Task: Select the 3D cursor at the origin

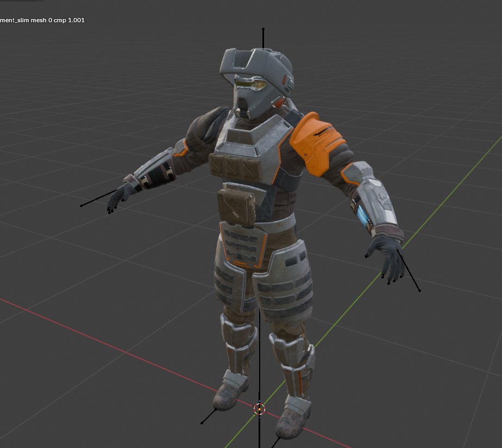Action: click(259, 409)
